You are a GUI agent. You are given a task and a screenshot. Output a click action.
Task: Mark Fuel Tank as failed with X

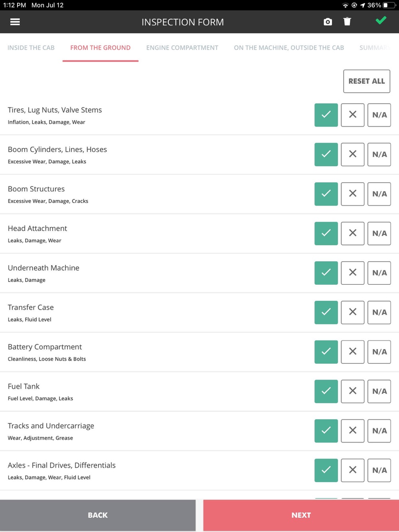(353, 391)
